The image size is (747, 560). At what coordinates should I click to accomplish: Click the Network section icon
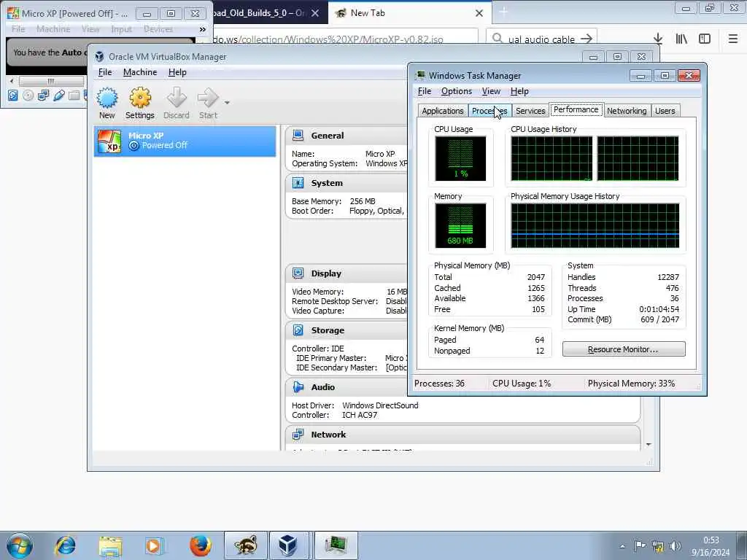(298, 435)
